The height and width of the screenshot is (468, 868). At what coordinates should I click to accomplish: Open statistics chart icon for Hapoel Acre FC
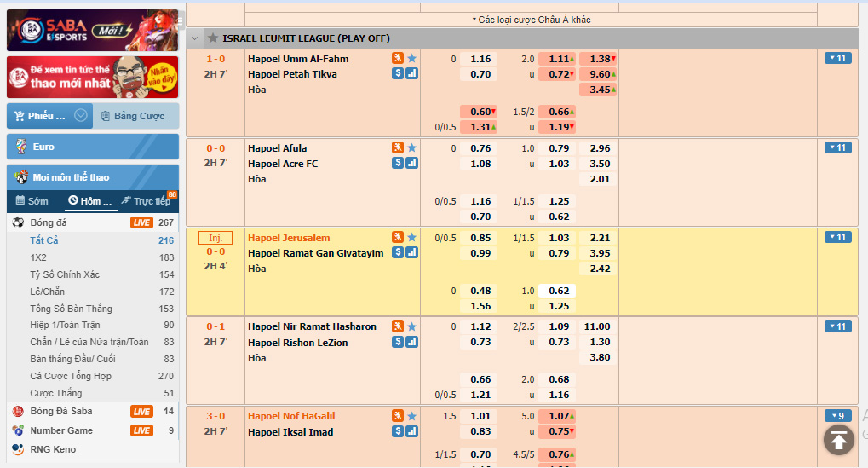click(x=411, y=164)
